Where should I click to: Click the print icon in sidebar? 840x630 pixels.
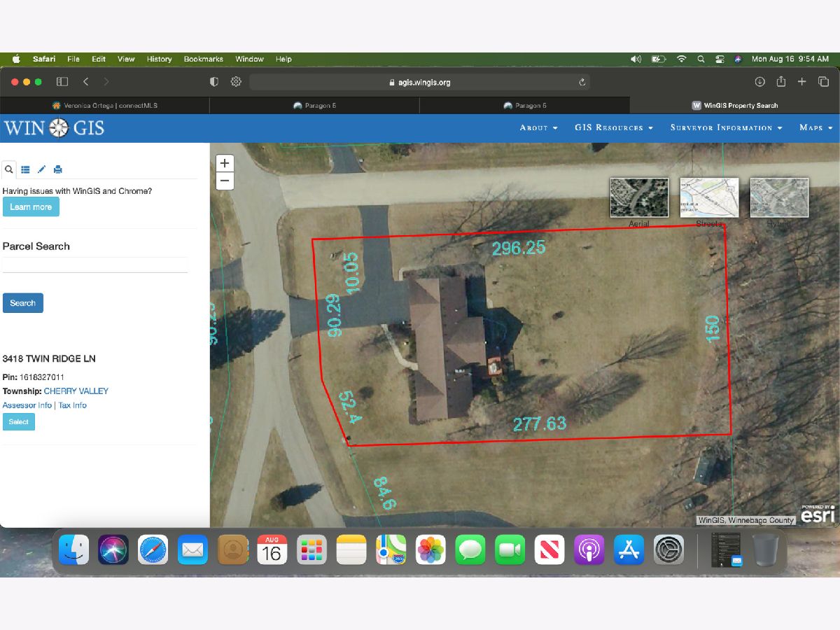click(58, 169)
